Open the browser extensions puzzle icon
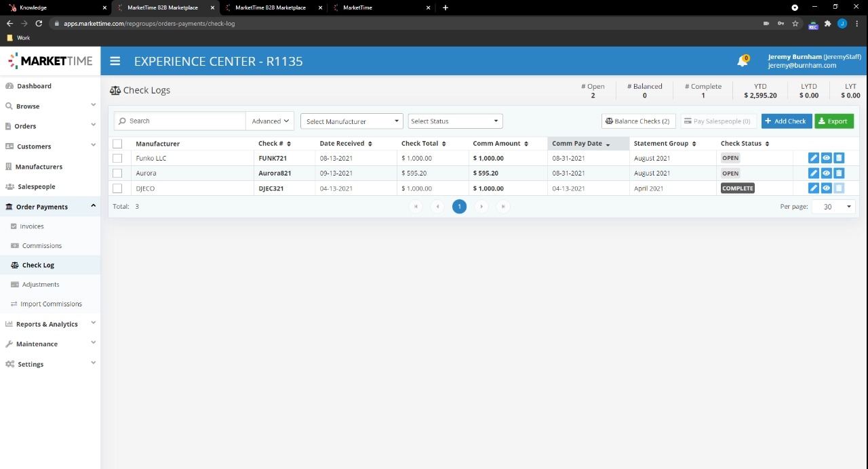868x469 pixels. click(x=827, y=23)
